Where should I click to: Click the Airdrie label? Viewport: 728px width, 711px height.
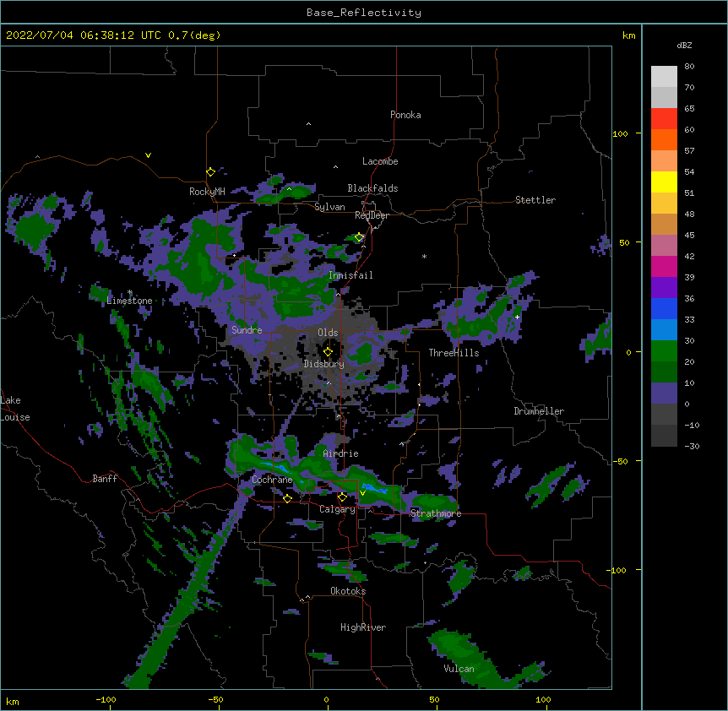340,453
